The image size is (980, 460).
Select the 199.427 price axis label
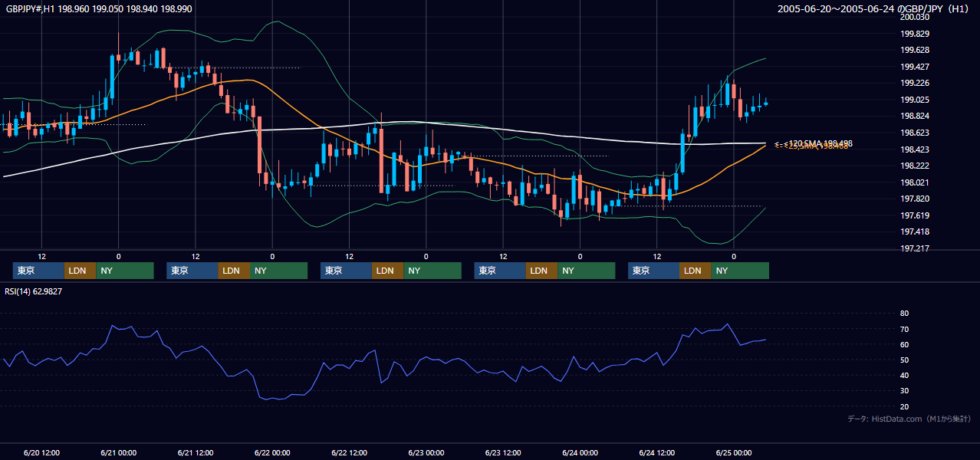point(915,67)
